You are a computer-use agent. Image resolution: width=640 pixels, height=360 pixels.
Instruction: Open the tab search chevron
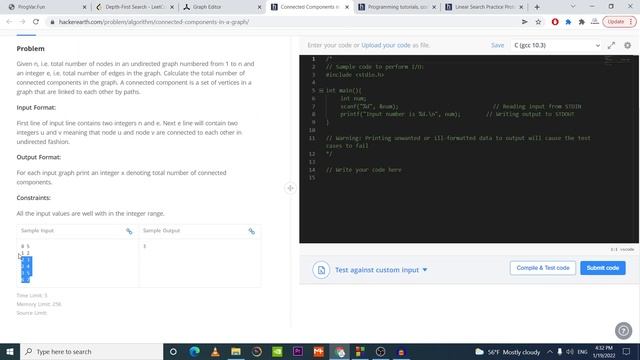pos(573,7)
